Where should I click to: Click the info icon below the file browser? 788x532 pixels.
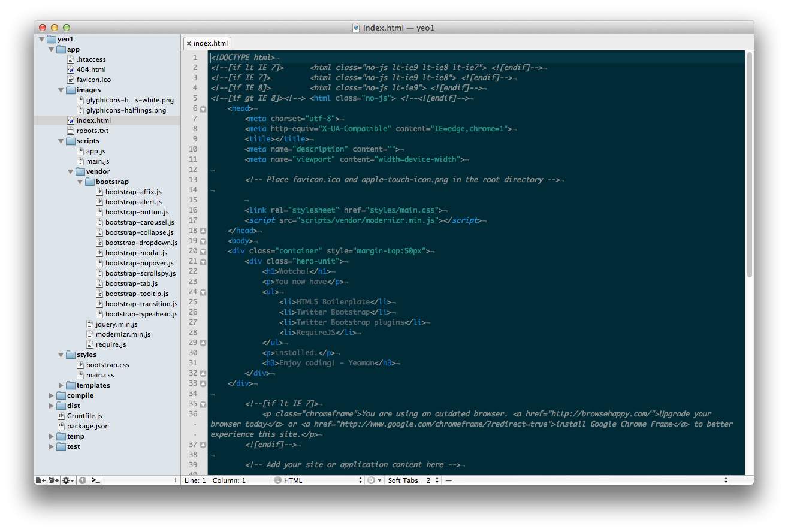pos(83,480)
